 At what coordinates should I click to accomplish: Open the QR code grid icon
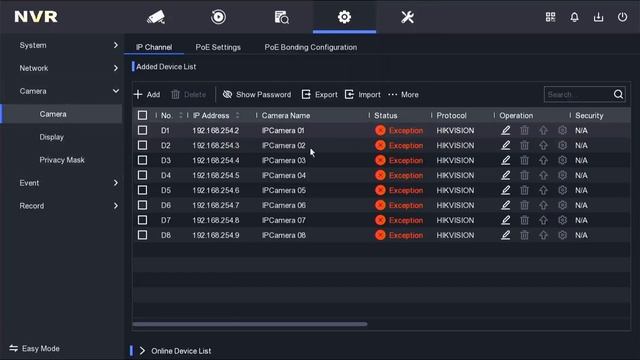550,17
